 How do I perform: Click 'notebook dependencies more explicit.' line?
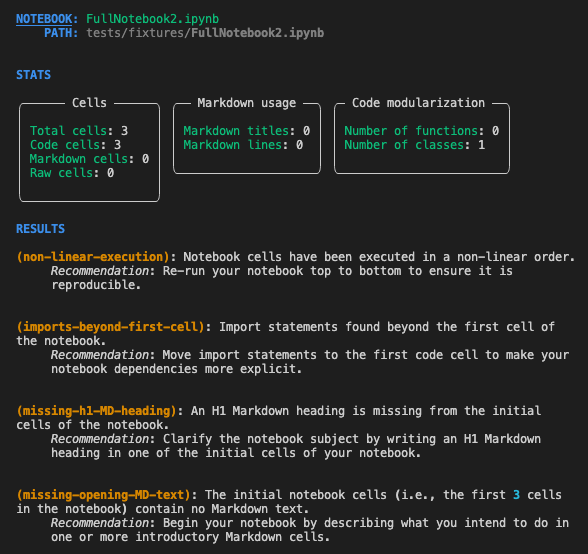pos(177,369)
